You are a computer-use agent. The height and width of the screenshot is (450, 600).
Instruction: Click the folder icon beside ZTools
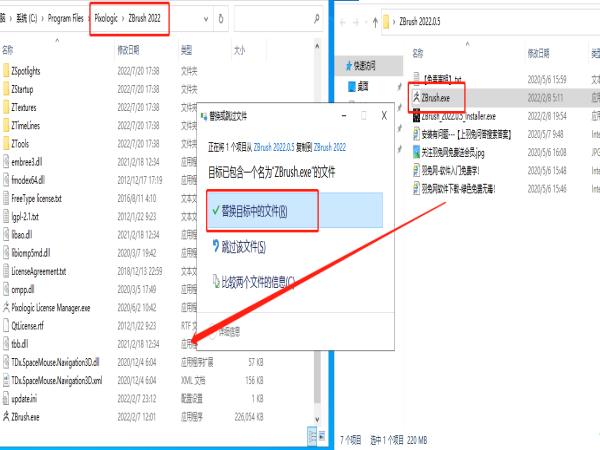tap(6, 144)
